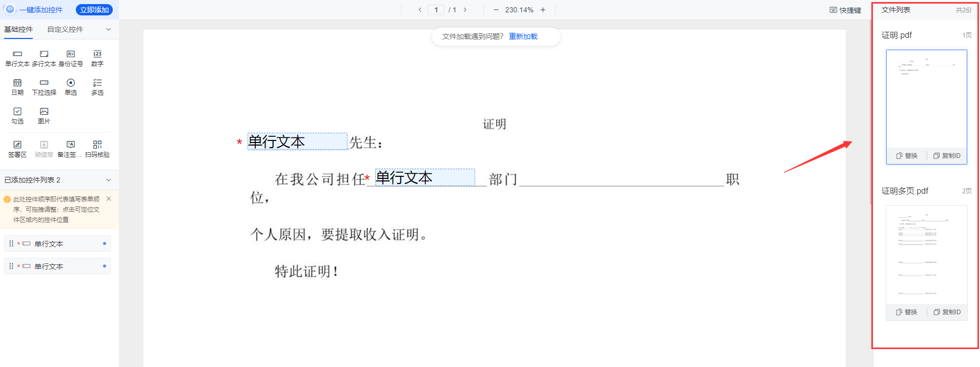Click the 证明多页.pdf file name
Viewport: 980px width, 367px height.
point(905,191)
